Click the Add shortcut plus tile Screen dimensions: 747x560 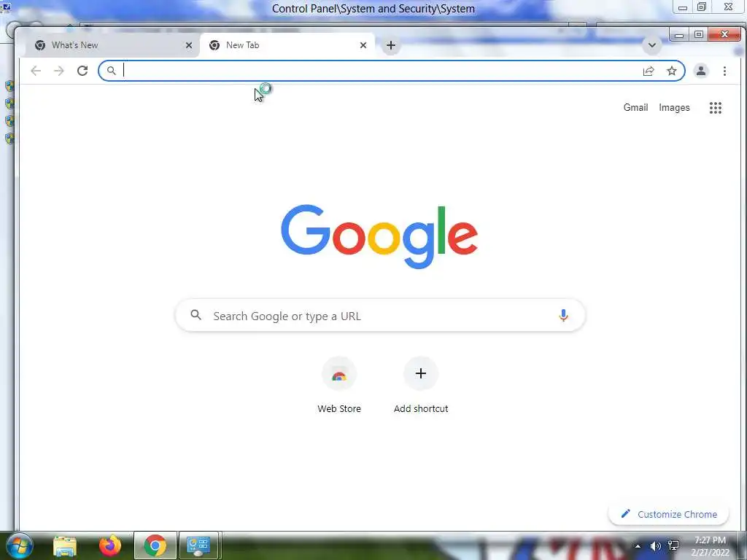point(421,386)
